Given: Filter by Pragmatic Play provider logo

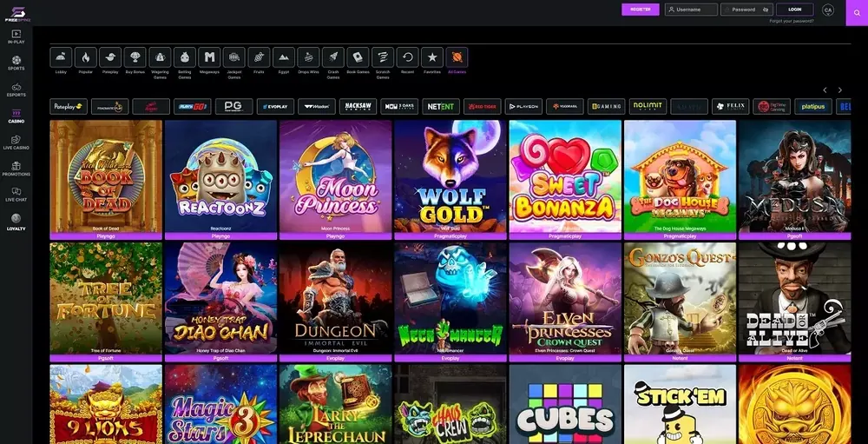Looking at the screenshot, I should 109,106.
